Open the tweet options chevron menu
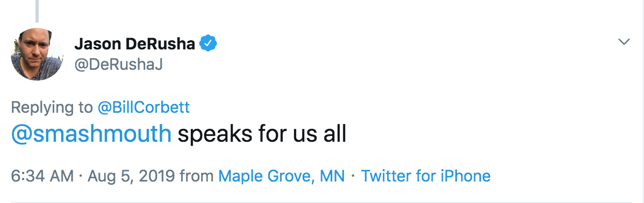This screenshot has width=644, height=203. 624,42
